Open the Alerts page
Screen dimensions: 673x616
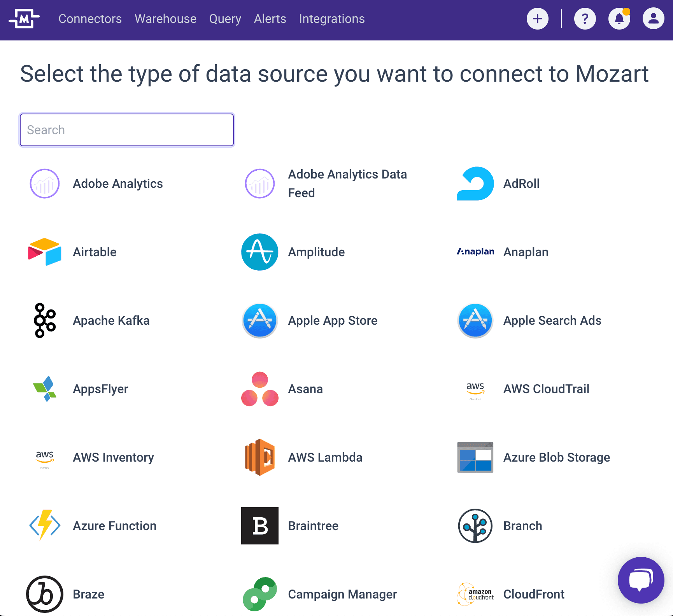click(x=270, y=19)
